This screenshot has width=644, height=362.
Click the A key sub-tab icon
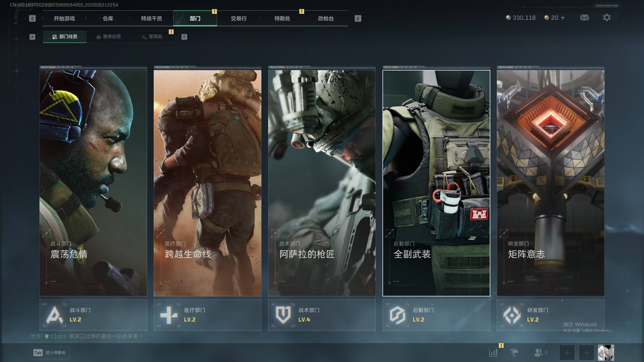[32, 37]
